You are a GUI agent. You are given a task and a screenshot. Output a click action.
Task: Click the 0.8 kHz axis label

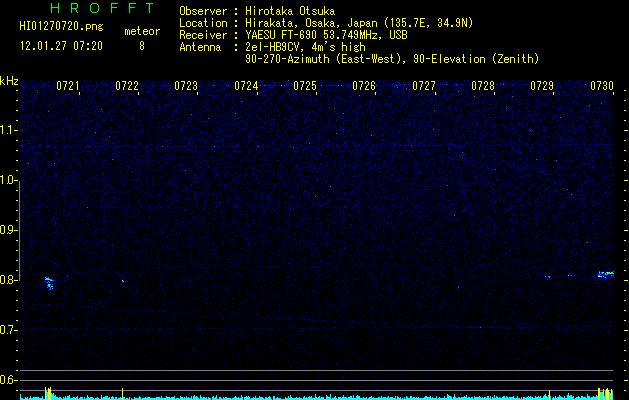(8, 280)
